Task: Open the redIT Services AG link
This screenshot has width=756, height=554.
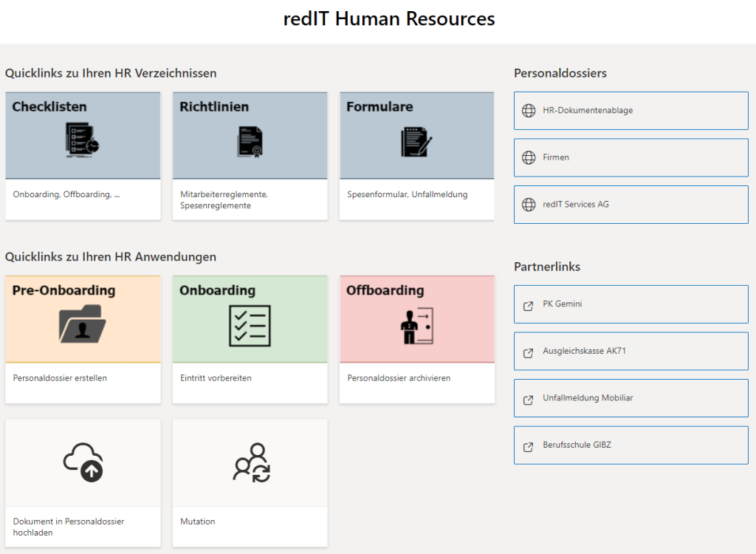Action: [576, 205]
